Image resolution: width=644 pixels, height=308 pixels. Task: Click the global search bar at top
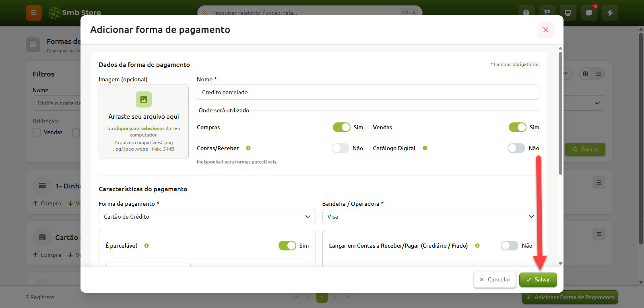click(310, 13)
